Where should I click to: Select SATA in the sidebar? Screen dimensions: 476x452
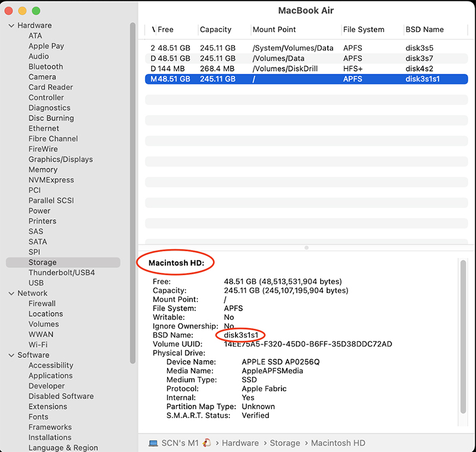[x=38, y=242]
